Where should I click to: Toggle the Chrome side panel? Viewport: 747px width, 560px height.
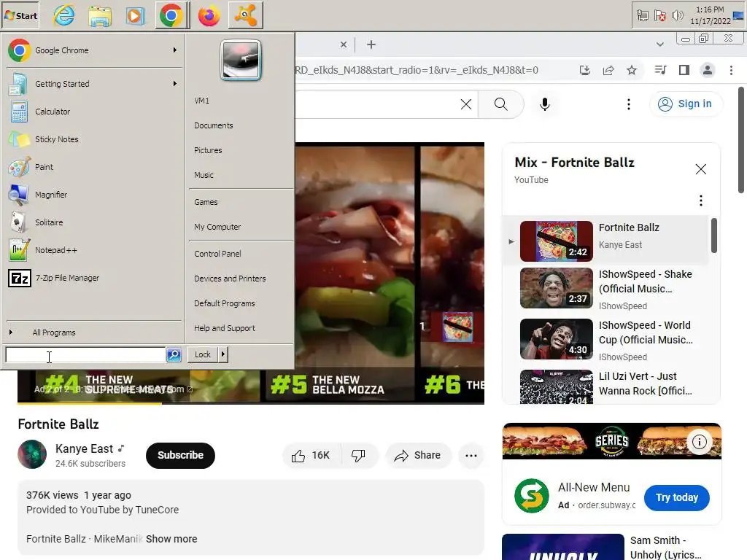pos(684,71)
